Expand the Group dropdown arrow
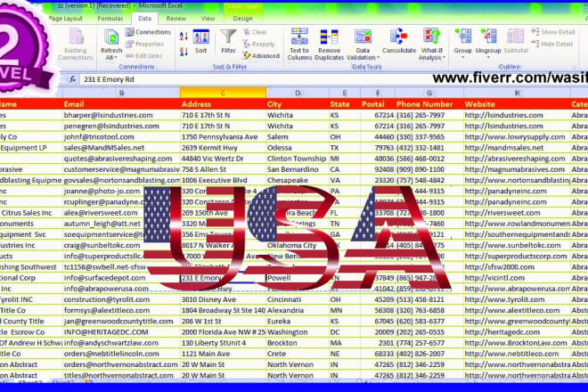The height and width of the screenshot is (392, 588). pos(462,57)
